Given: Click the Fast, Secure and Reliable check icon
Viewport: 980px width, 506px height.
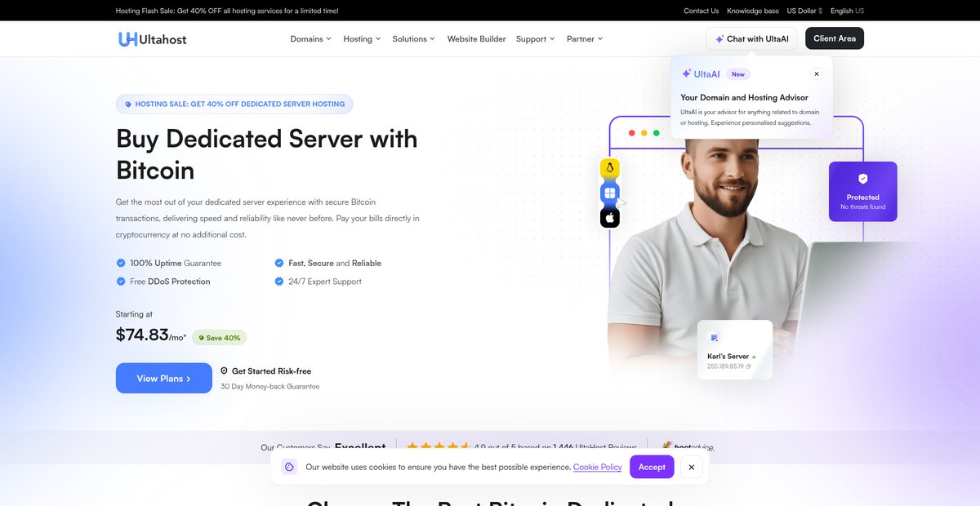Looking at the screenshot, I should 279,263.
